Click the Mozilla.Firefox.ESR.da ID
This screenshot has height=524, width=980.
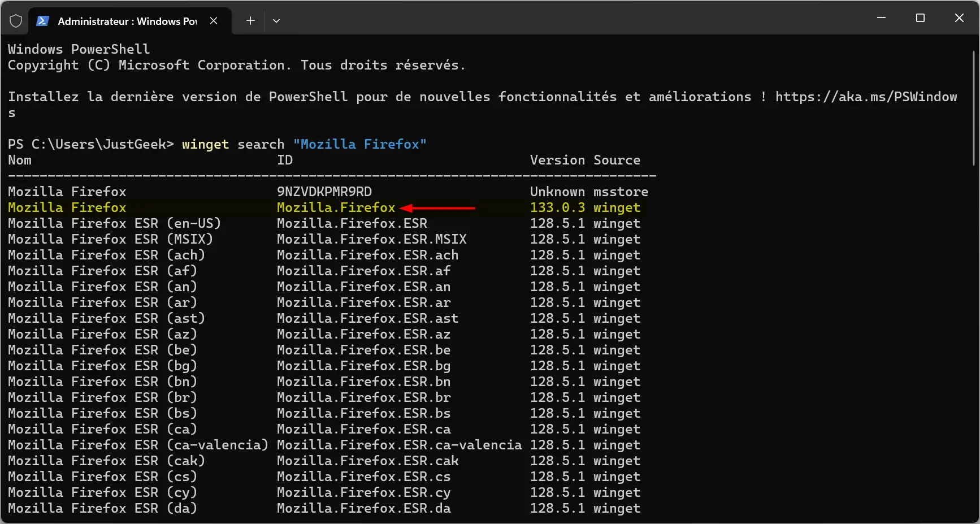(x=364, y=508)
